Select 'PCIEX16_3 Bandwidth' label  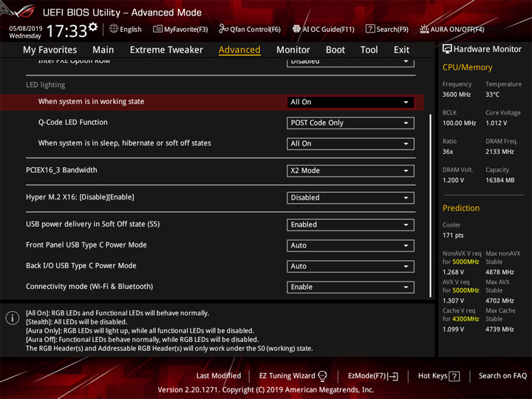coord(61,170)
